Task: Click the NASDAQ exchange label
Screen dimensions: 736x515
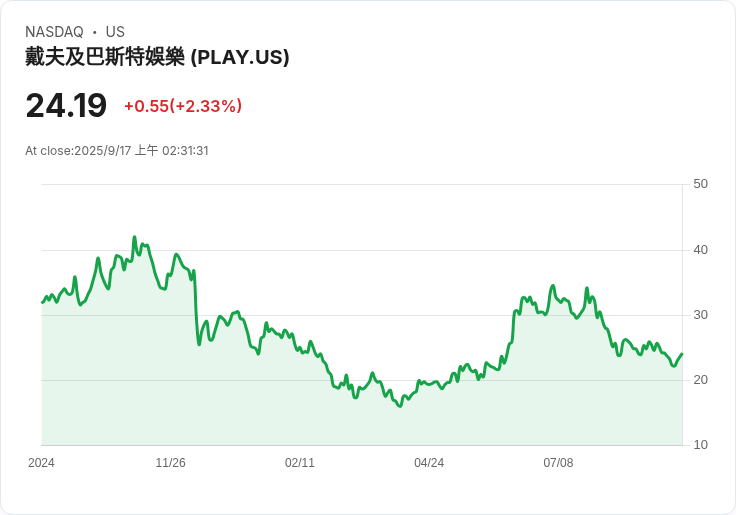Action: (x=54, y=32)
